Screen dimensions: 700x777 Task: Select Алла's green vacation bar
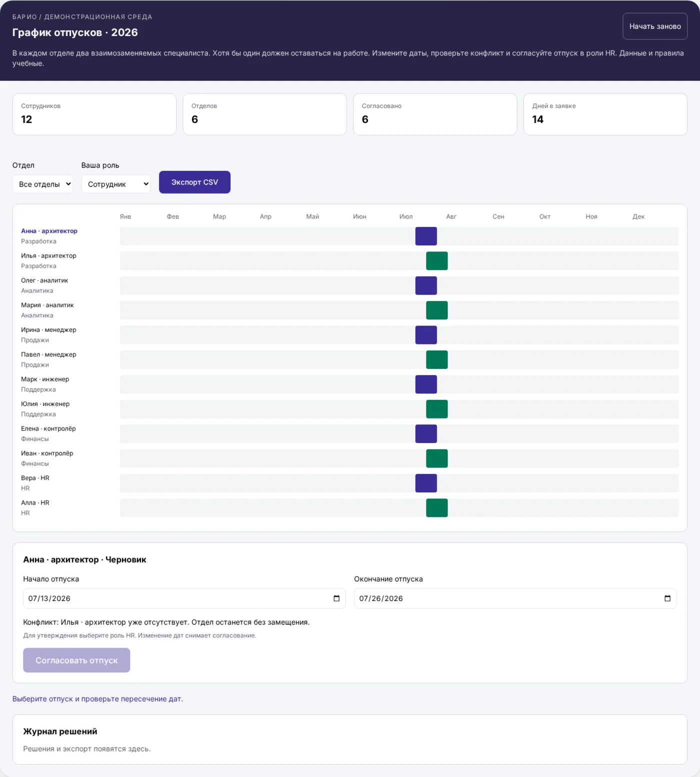click(437, 508)
